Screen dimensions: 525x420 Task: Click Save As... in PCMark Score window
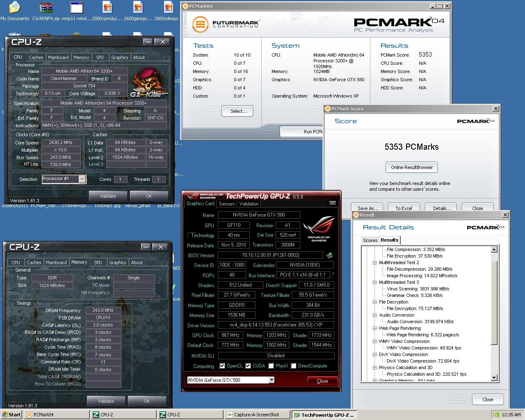367,208
